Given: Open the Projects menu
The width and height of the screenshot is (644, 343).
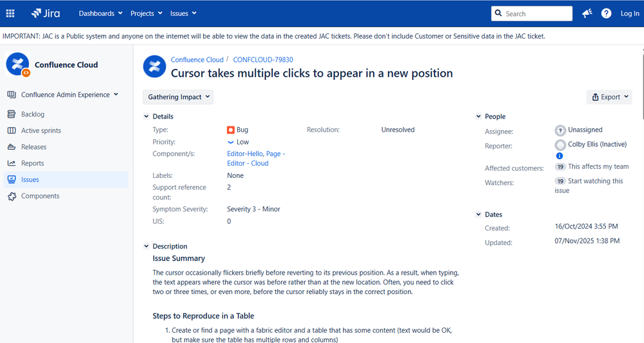Looking at the screenshot, I should point(146,14).
